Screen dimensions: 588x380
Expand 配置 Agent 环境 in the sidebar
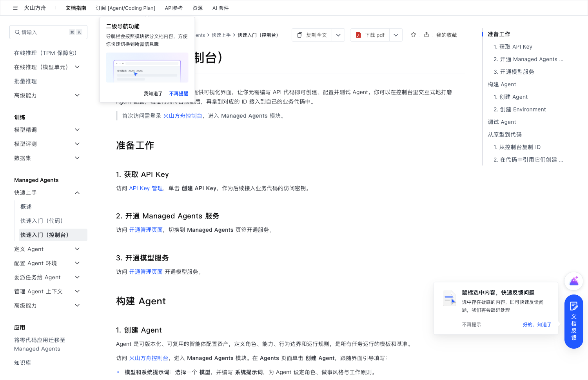point(77,263)
